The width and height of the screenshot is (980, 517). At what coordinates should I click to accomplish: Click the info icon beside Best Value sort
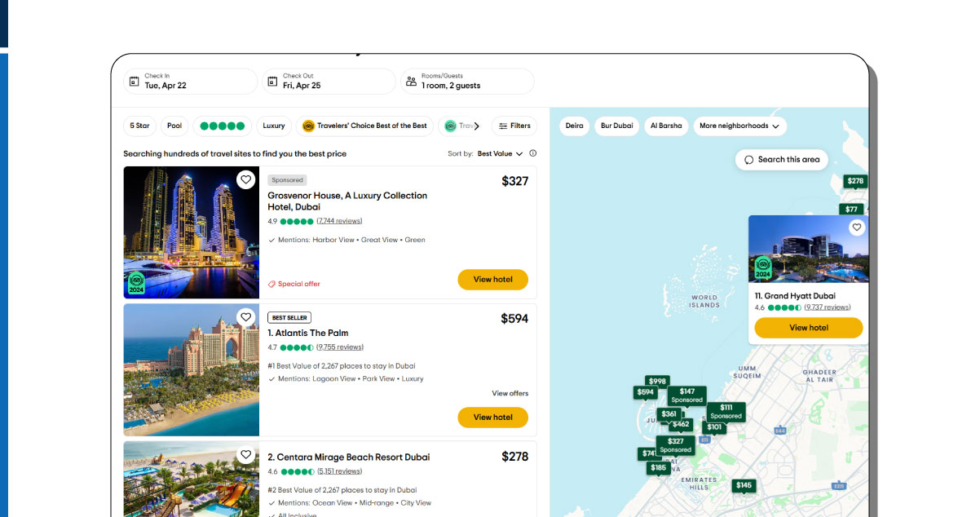(532, 153)
